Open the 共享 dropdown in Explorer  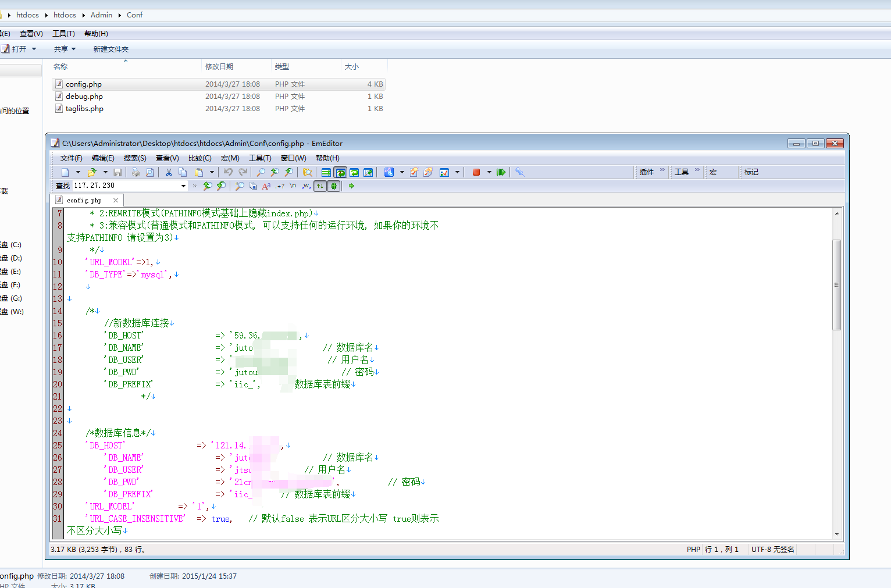tap(65, 49)
